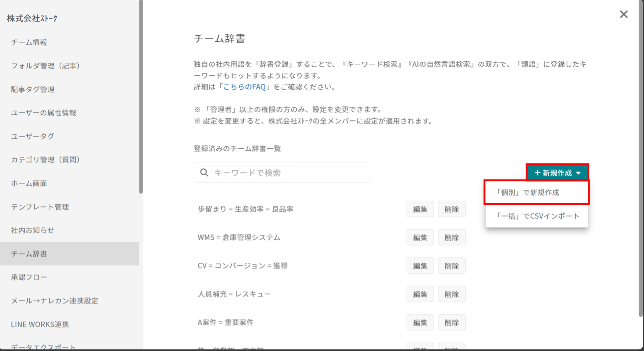Screen dimensions: 644x351
Task: Switch to テンプレート管理 section
Action: click(40, 207)
